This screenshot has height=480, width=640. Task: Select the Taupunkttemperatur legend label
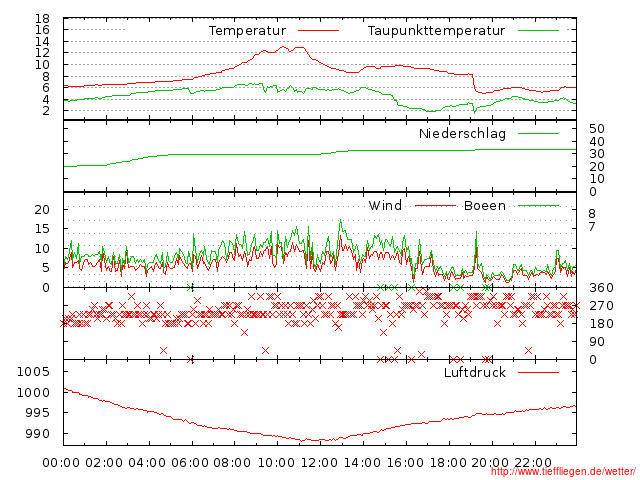point(436,31)
